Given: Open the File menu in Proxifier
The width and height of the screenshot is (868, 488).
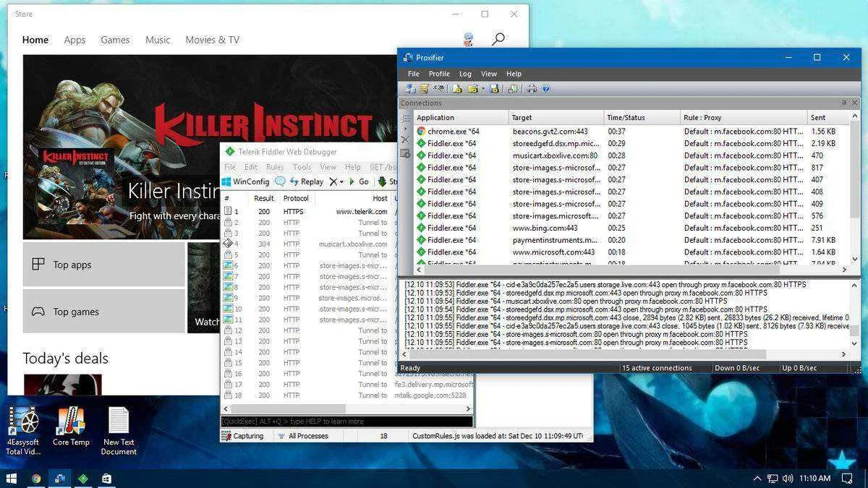Looking at the screenshot, I should 413,74.
